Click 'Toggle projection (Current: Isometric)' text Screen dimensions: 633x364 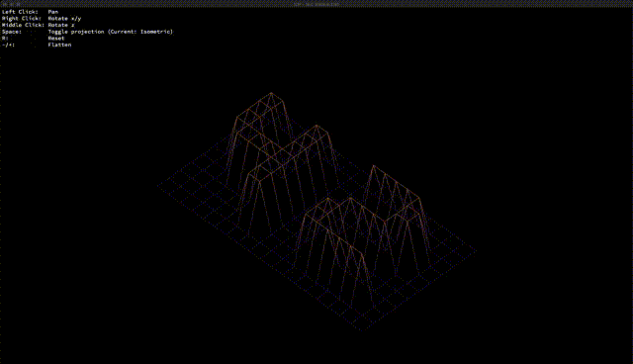[x=110, y=32]
